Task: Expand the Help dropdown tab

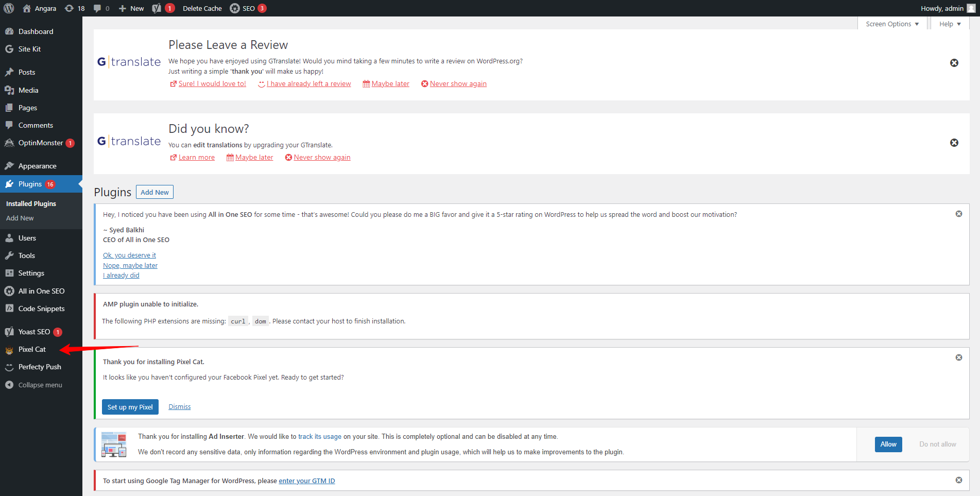Action: point(950,24)
